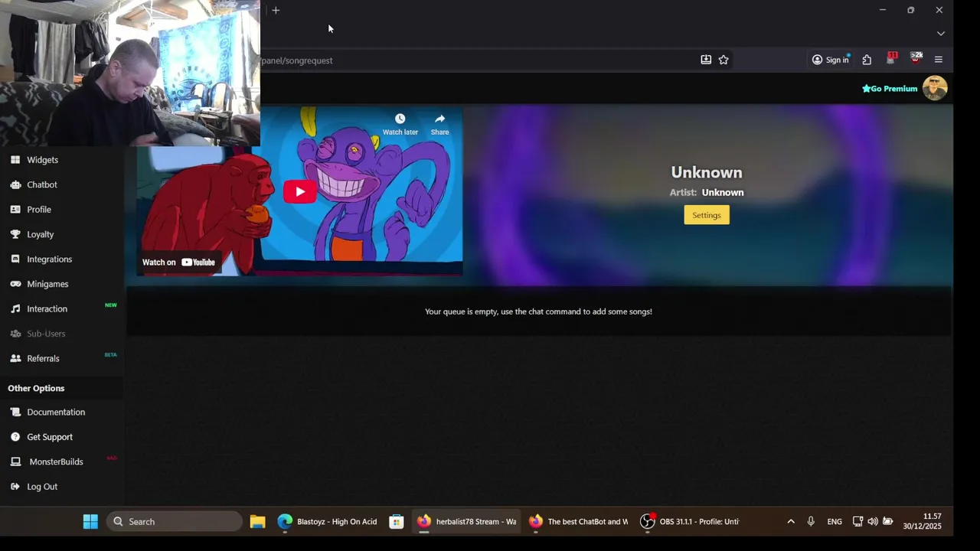Screen dimensions: 980x551
Task: Click the yellow Settings button
Action: [x=707, y=215]
